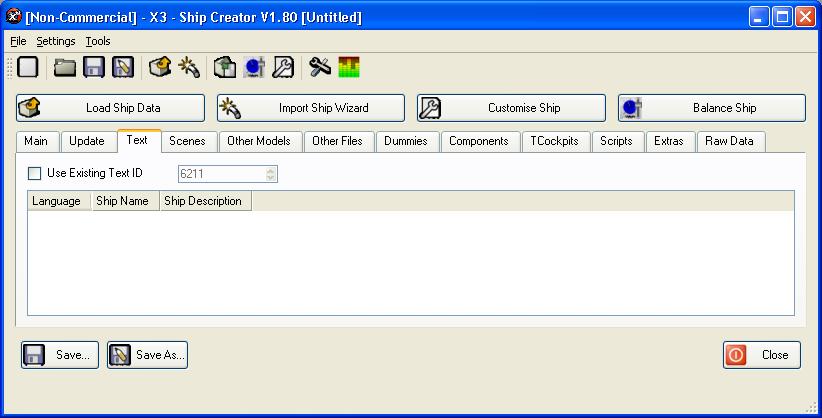Image resolution: width=822 pixels, height=418 pixels.
Task: Open the TCockpits tab
Action: click(x=555, y=141)
